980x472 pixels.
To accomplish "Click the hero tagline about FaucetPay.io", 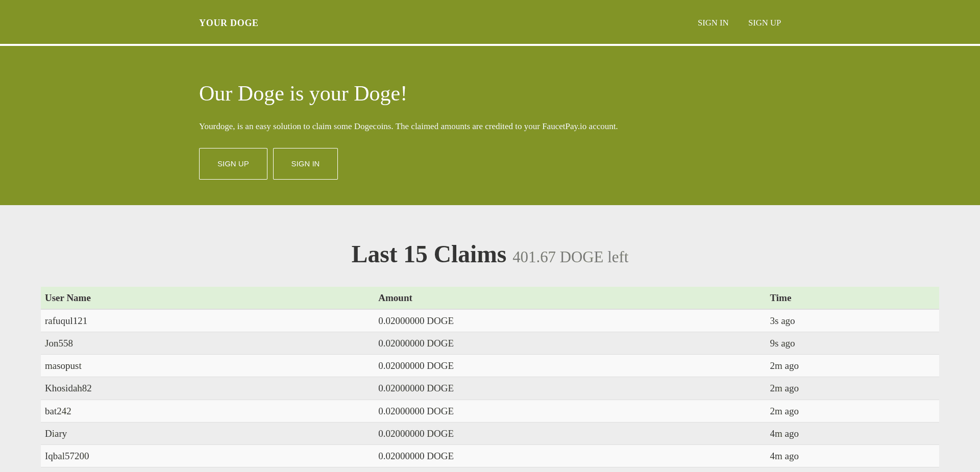I will pyautogui.click(x=408, y=126).
